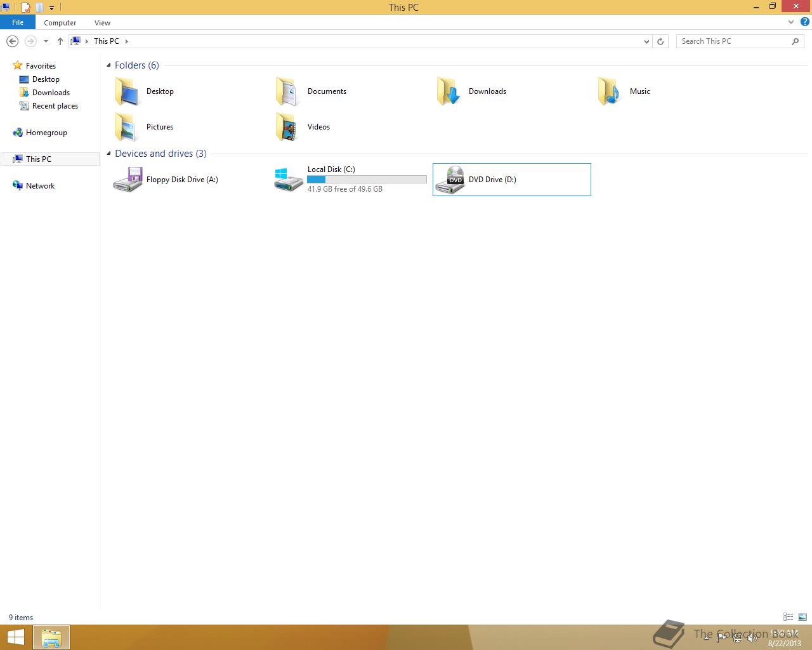This screenshot has width=812, height=650.
Task: Open Action Center flag tray icon
Action: (722, 637)
